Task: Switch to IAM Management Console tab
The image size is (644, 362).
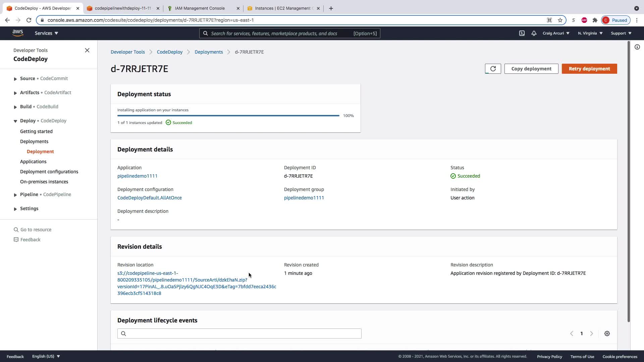Action: pos(200,8)
